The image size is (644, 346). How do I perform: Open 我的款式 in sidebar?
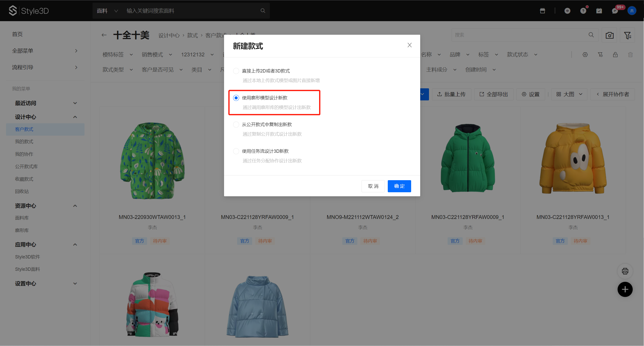[24, 142]
